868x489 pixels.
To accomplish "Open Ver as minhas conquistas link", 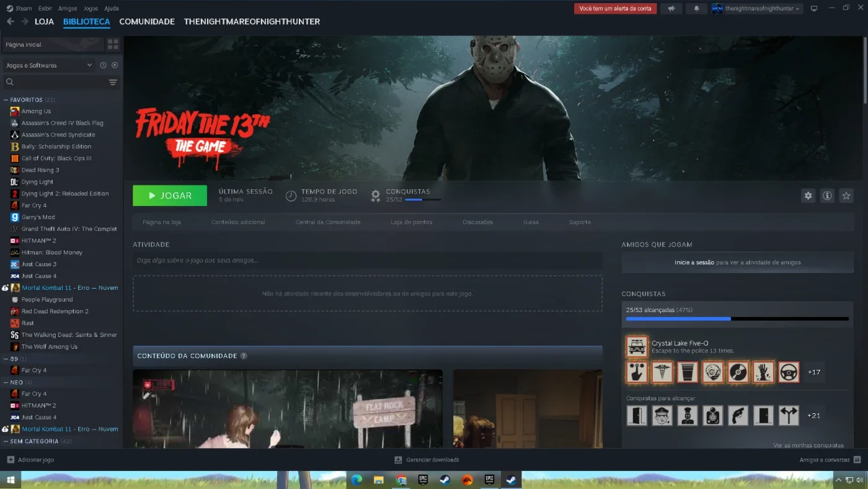I will coord(808,445).
